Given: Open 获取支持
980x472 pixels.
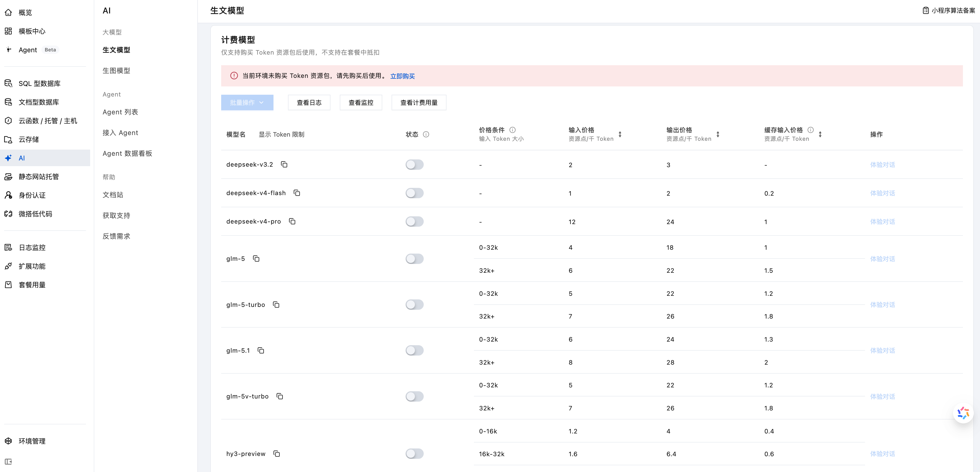Looking at the screenshot, I should tap(116, 216).
